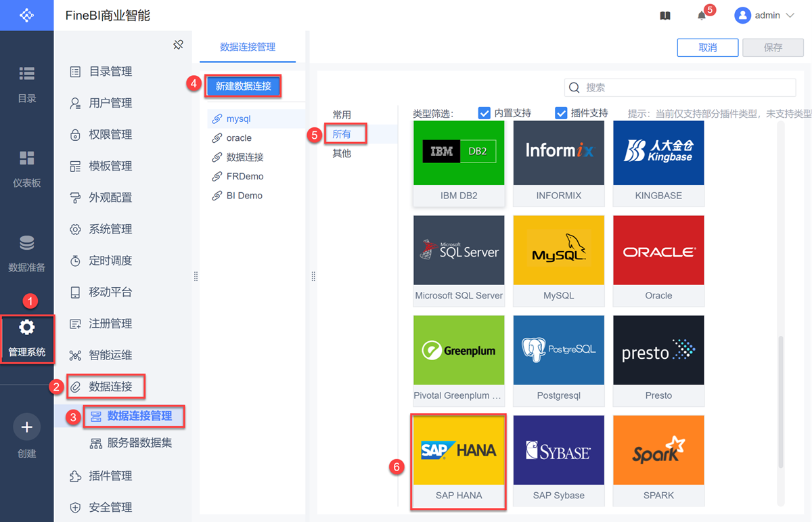Toggle the 插件支持 checkbox
This screenshot has width=812, height=522.
tap(561, 113)
